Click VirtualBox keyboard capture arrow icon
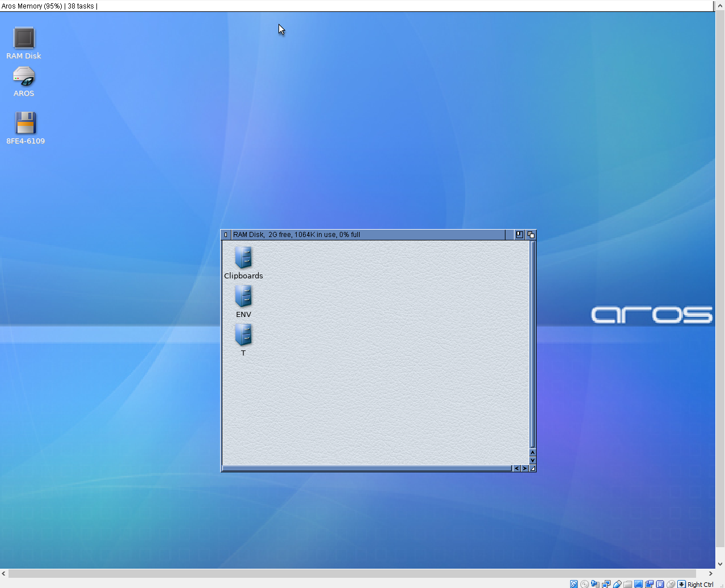This screenshot has height=588, width=725. coord(681,584)
